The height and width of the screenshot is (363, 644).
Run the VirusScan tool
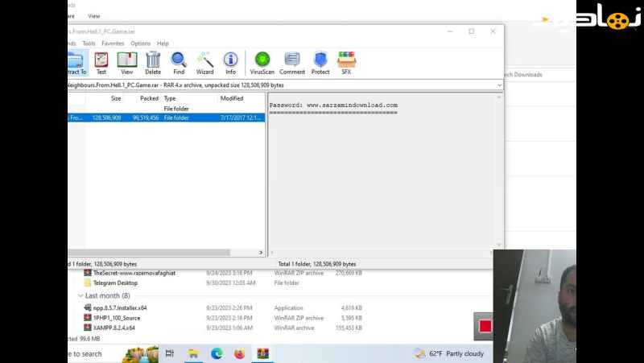point(262,64)
